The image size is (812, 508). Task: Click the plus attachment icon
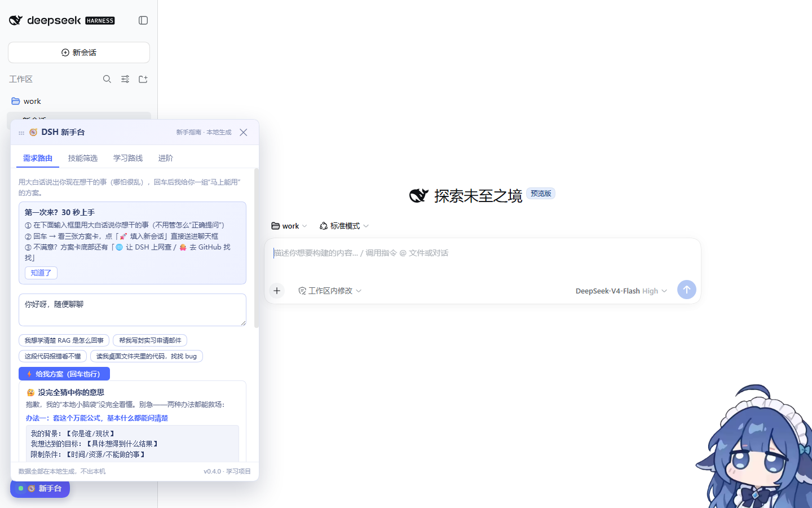pos(277,291)
